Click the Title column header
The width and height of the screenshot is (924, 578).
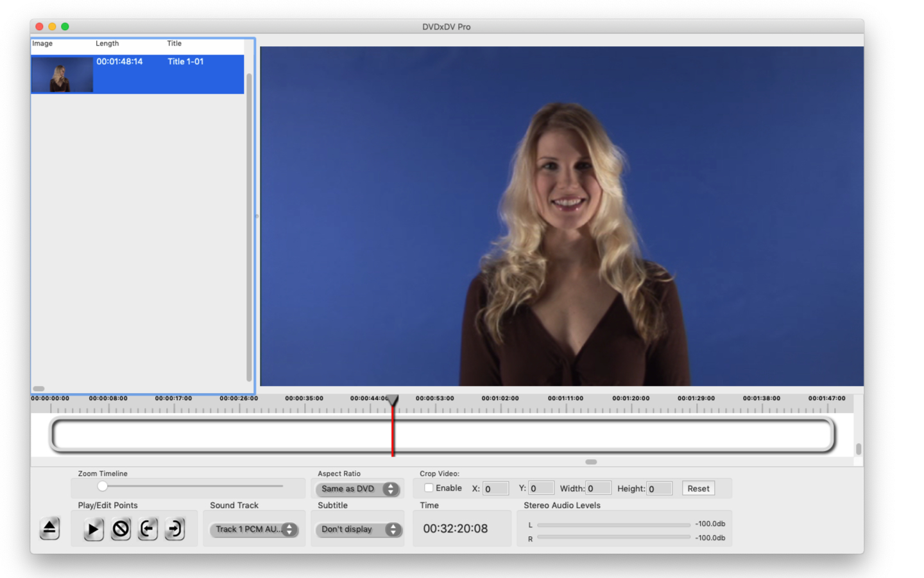tap(175, 44)
